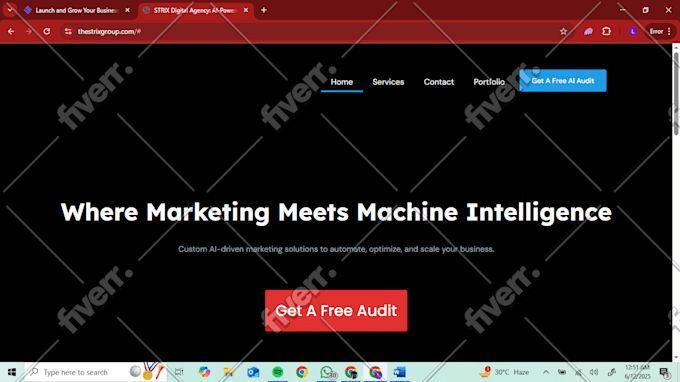
Task: Select the STRIX Digital Agency tab
Action: [195, 10]
